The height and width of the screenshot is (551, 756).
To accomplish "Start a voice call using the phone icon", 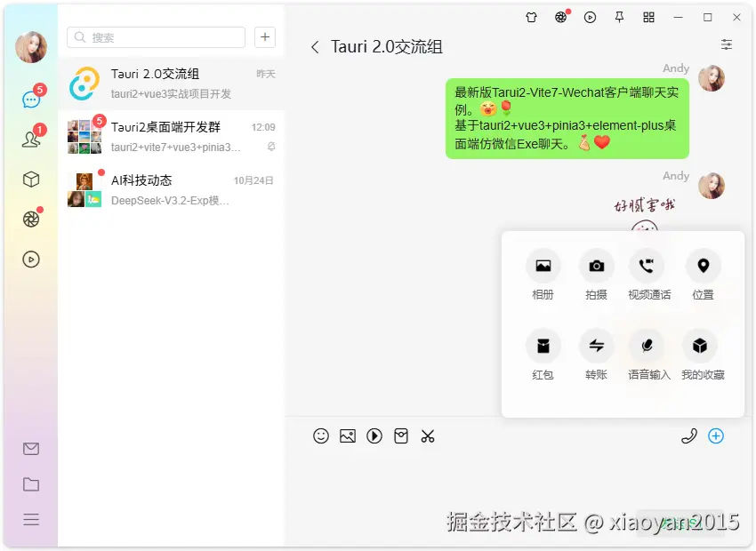I will click(689, 436).
